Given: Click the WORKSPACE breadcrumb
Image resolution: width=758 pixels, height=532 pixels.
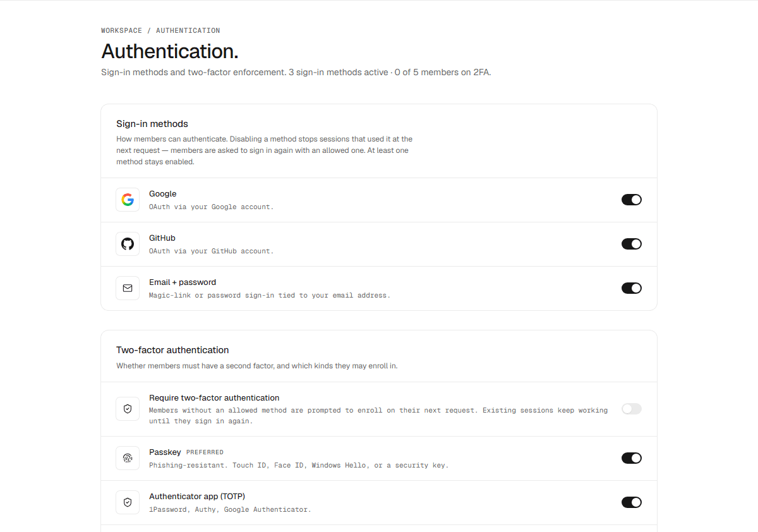Looking at the screenshot, I should (x=122, y=30).
